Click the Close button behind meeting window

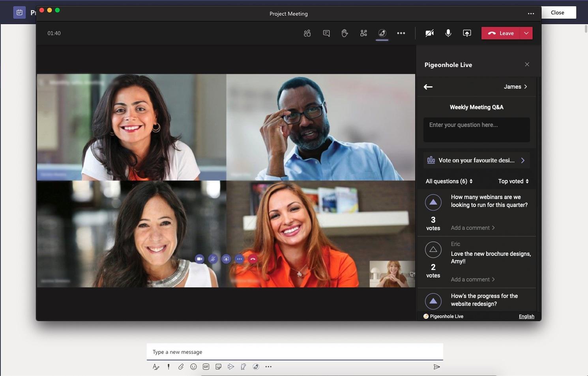pos(557,13)
